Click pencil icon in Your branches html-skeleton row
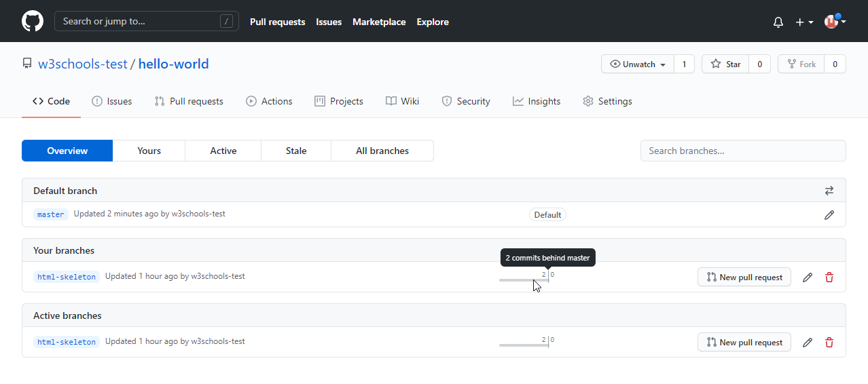This screenshot has height=384, width=868. pyautogui.click(x=807, y=277)
